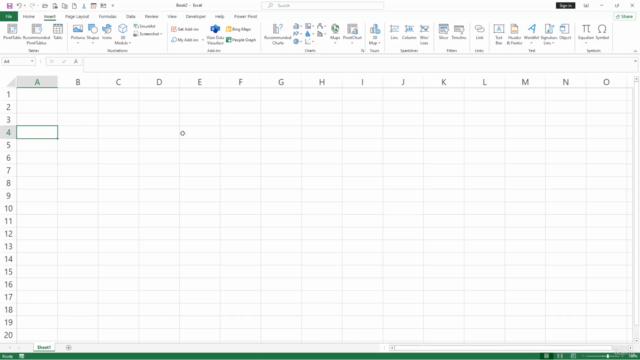Insert a Win/Loss sparkline
The width and height of the screenshot is (640, 360).
424,34
